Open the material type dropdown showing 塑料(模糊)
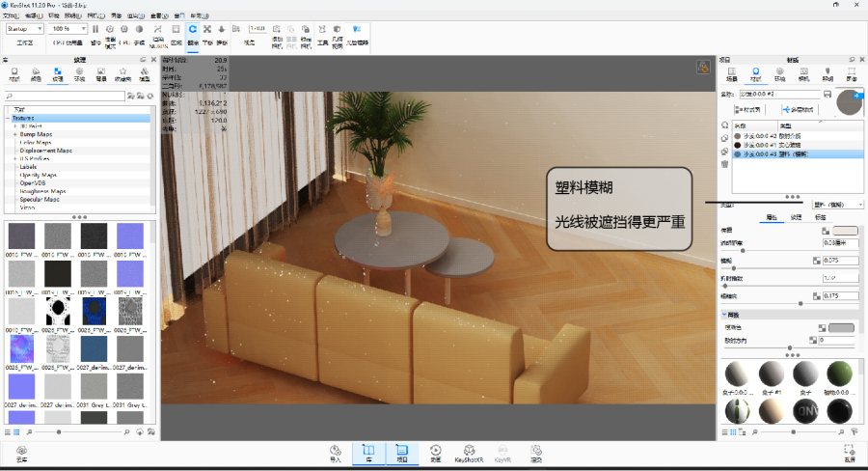 tap(837, 205)
